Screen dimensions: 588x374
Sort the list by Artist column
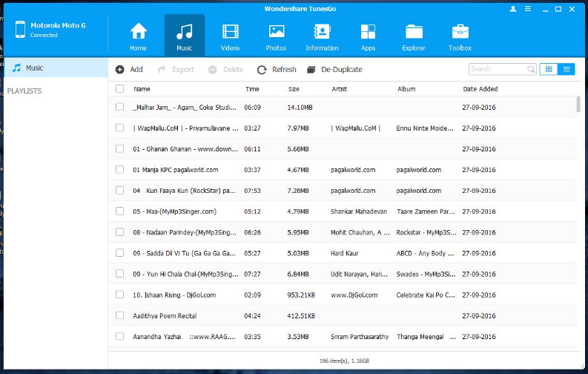pyautogui.click(x=340, y=89)
